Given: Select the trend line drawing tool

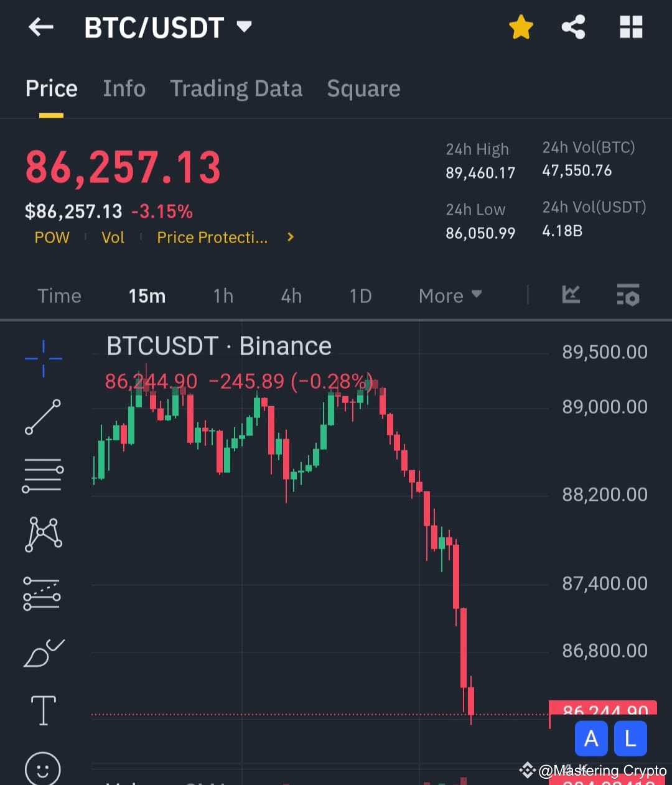Looking at the screenshot, I should coord(43,418).
